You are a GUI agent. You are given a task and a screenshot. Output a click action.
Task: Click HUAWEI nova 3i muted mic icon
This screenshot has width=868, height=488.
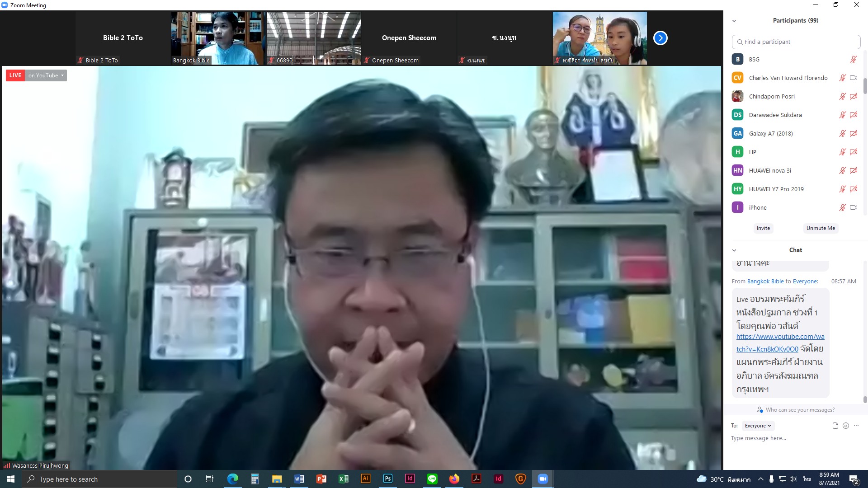coord(842,170)
